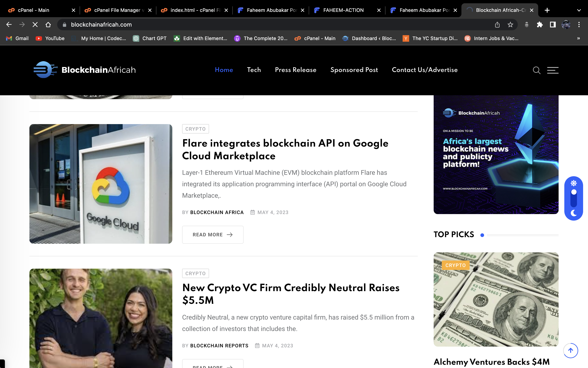This screenshot has height=368, width=588.
Task: Open dollar bills Top Picks thumbnail
Action: (x=496, y=299)
